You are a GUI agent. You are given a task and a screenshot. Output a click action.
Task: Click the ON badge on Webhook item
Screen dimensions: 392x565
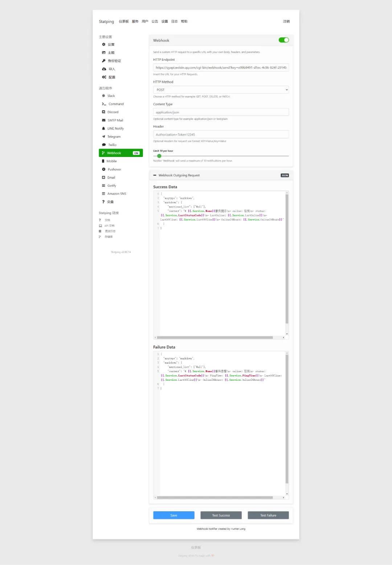point(136,153)
